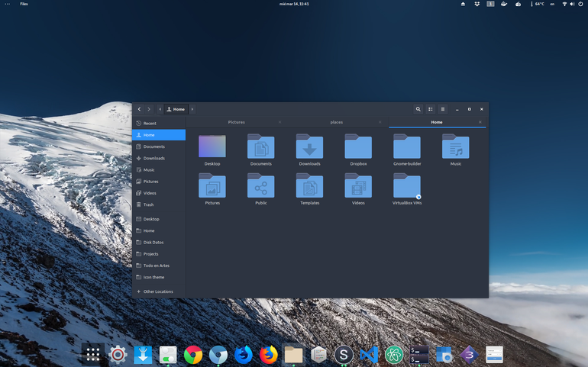Open Other Locations in the sidebar
588x367 pixels.
(x=159, y=291)
